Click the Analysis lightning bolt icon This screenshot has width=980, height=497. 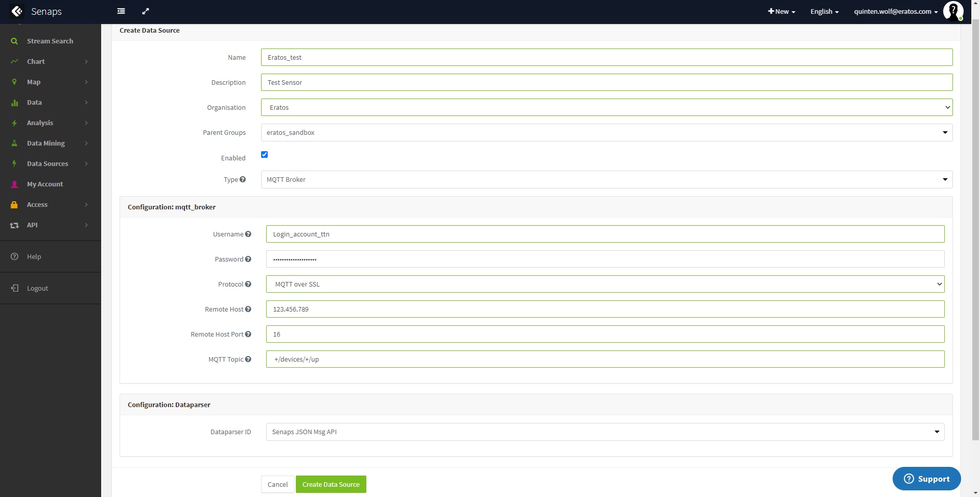[x=14, y=123]
